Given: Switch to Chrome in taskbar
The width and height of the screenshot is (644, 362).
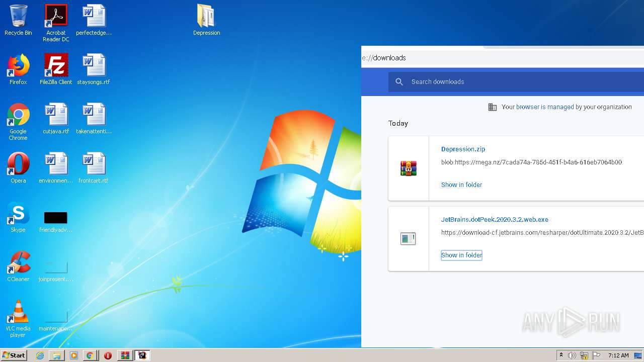Looking at the screenshot, I should (x=90, y=355).
